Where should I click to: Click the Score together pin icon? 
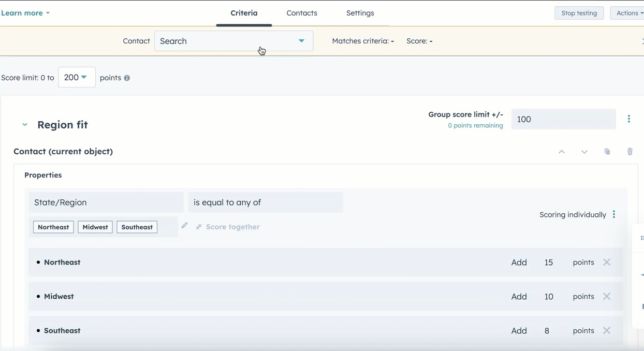[198, 227]
